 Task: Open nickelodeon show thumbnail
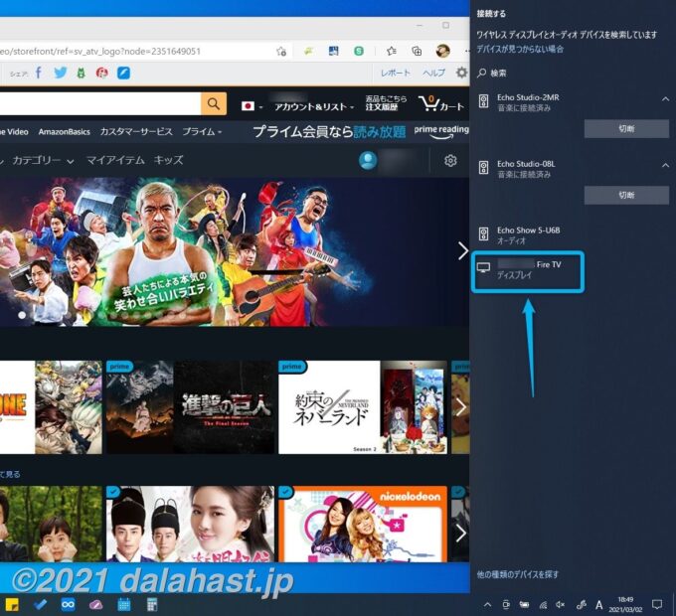coord(363,524)
